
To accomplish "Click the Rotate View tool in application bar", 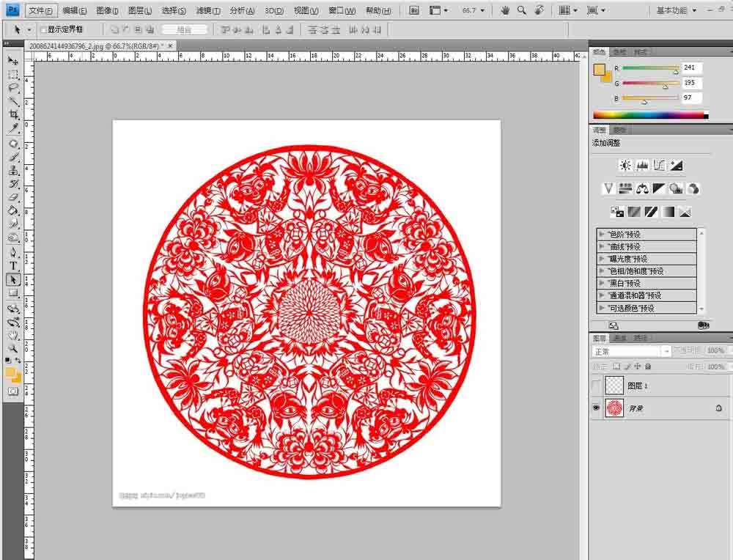I will pos(539,10).
